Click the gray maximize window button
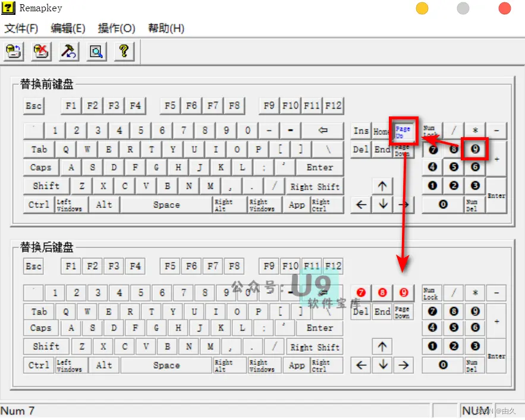This screenshot has width=525, height=420. click(463, 8)
